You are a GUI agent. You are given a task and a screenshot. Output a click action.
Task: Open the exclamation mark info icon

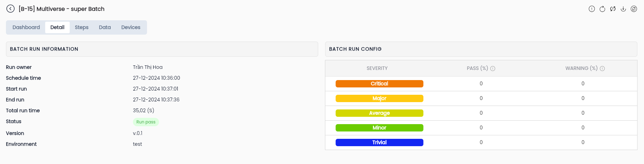point(592,9)
